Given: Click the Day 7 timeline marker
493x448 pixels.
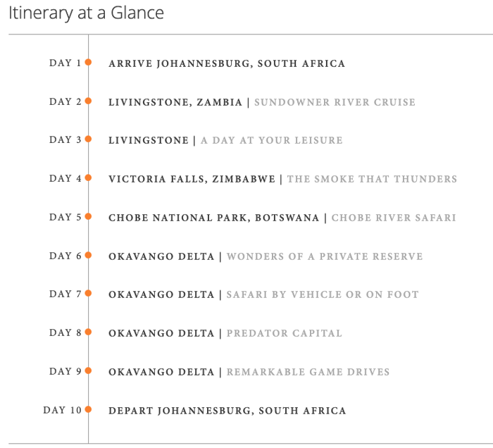Looking at the screenshot, I should point(88,293).
